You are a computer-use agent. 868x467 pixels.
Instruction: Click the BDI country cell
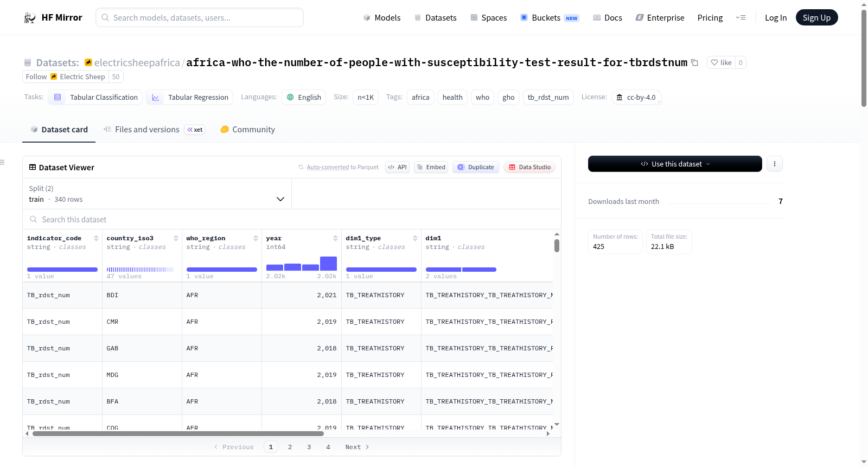[142, 296]
